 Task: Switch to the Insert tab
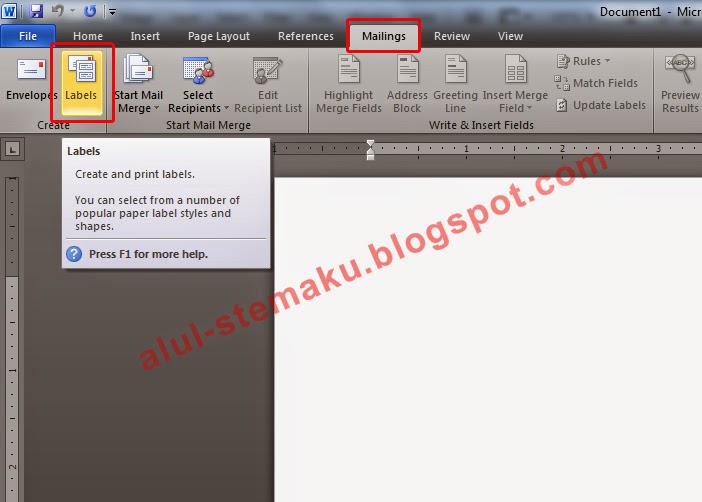(x=145, y=36)
